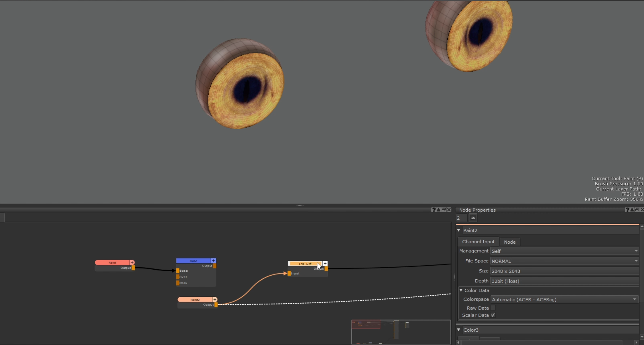644x345 pixels.
Task: Open the File Space dropdown showing NORMAL
Action: pyautogui.click(x=636, y=261)
